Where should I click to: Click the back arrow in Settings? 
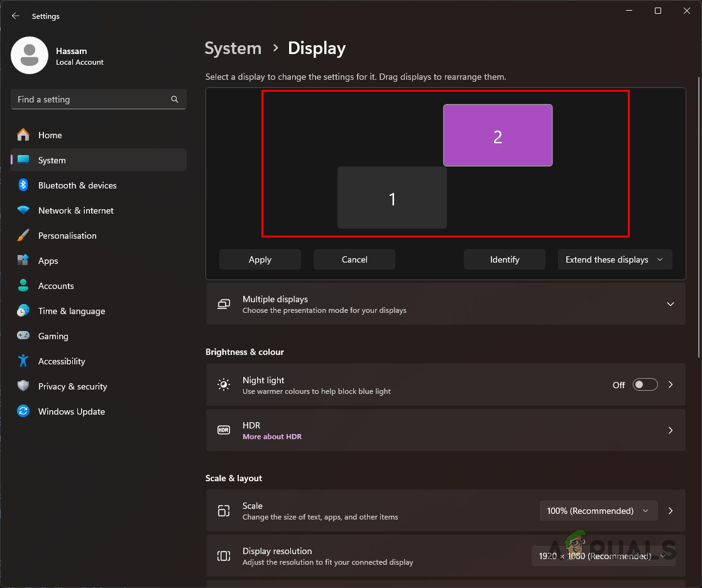click(15, 16)
